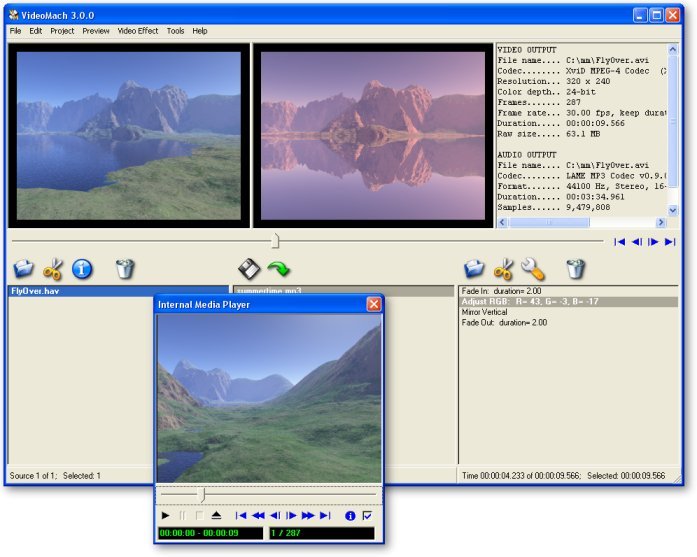
Task: Open the Help menu
Action: tap(200, 31)
